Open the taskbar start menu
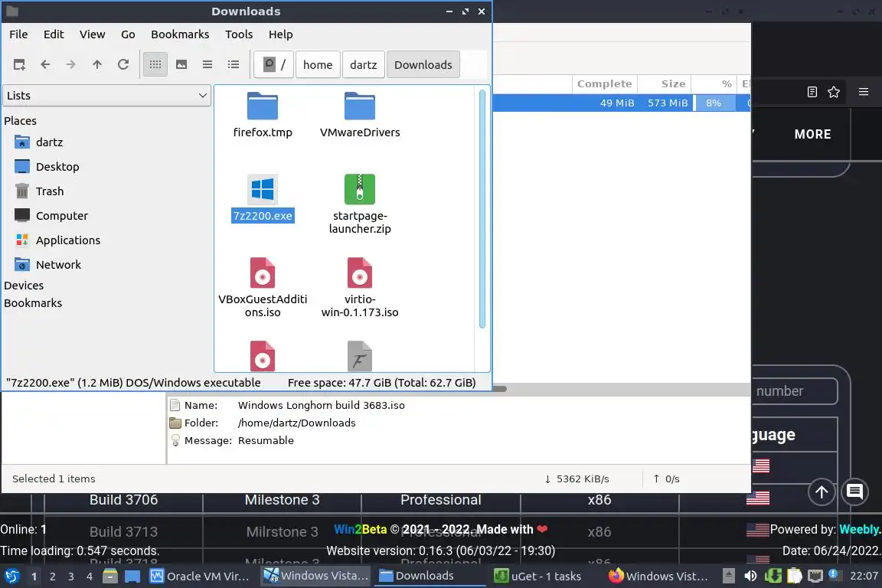 click(12, 577)
